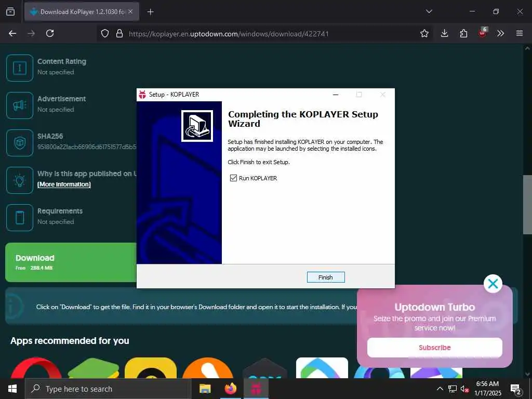This screenshot has height=399, width=532.
Task: Click the KOPLAYER setup title bar icon
Action: (x=142, y=95)
